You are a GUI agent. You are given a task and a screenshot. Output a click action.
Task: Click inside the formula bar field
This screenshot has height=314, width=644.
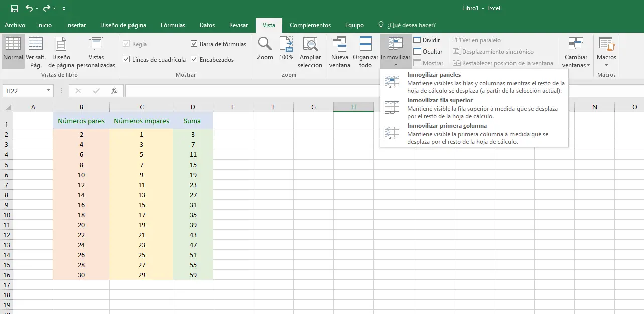381,91
